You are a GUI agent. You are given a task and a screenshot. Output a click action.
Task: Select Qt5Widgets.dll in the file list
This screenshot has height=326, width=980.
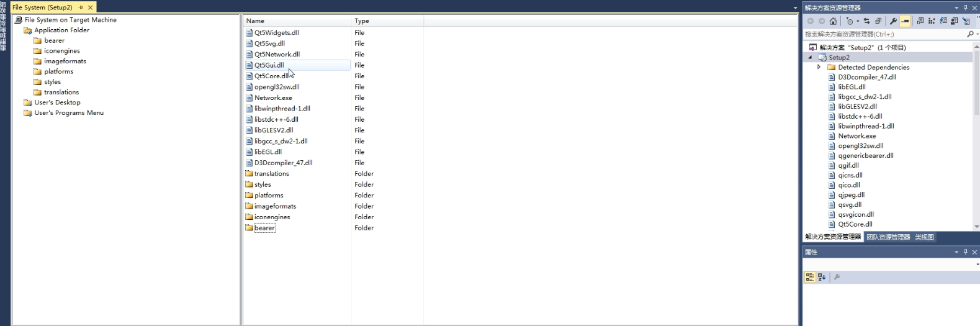[x=276, y=32]
